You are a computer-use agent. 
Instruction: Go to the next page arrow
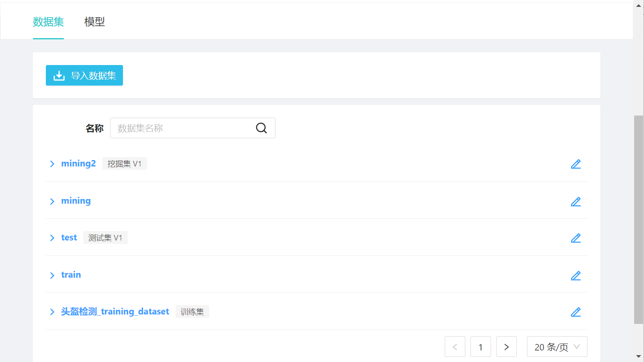pos(506,347)
